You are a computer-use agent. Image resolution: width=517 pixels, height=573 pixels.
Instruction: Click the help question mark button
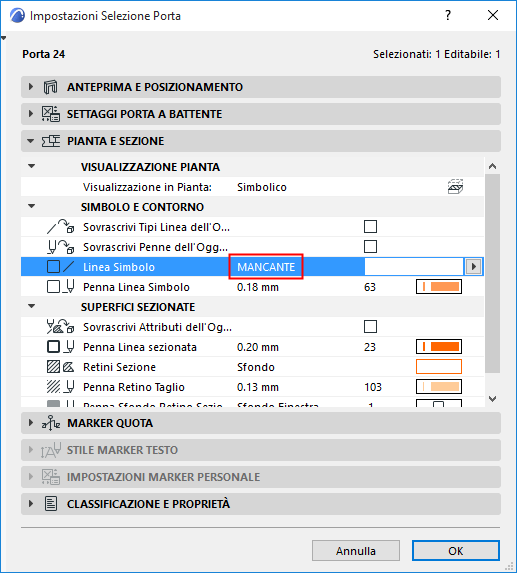(x=448, y=15)
